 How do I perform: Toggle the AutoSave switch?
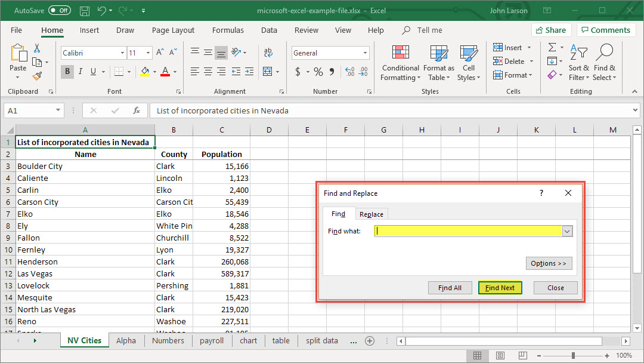click(59, 11)
